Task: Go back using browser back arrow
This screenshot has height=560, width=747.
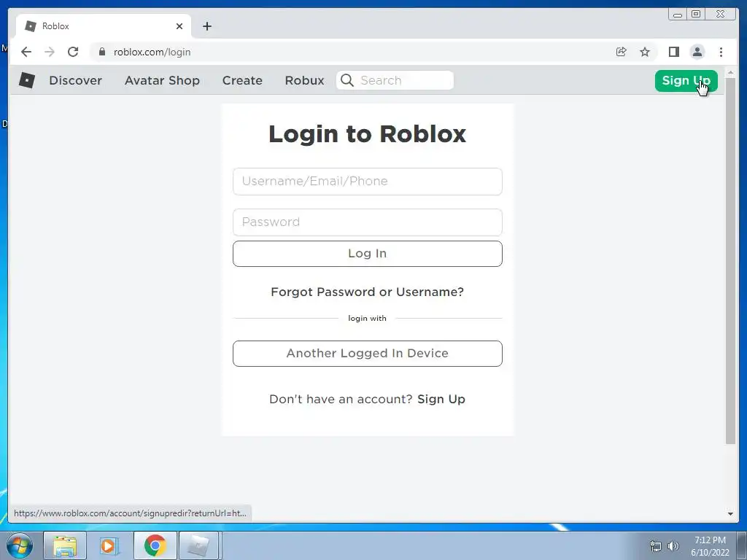Action: 26,52
